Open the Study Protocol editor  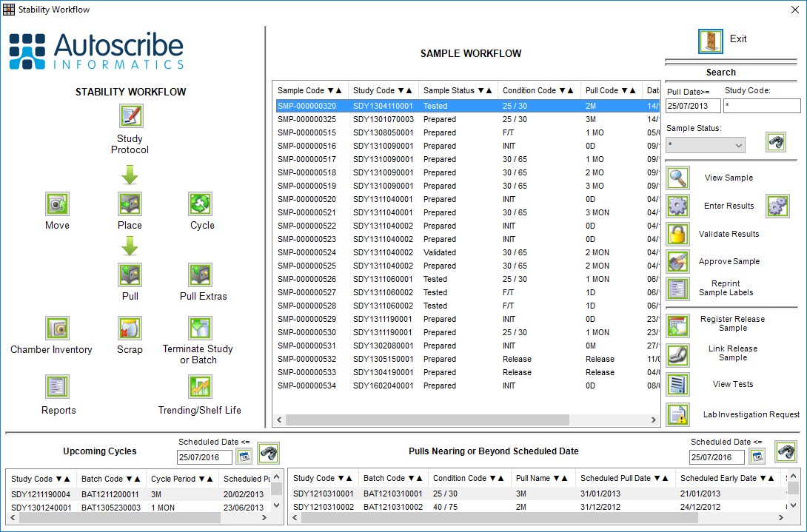130,115
